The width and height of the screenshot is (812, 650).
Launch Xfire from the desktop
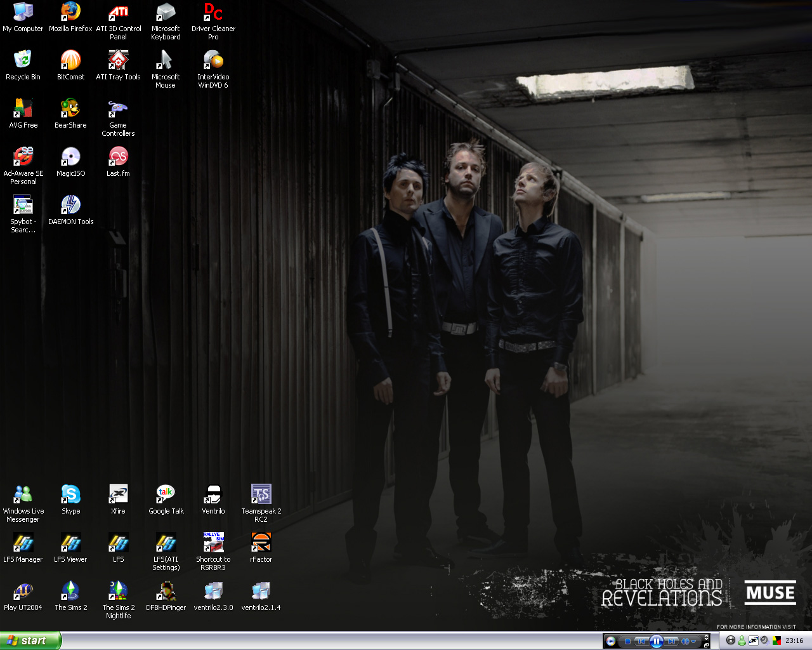(118, 500)
